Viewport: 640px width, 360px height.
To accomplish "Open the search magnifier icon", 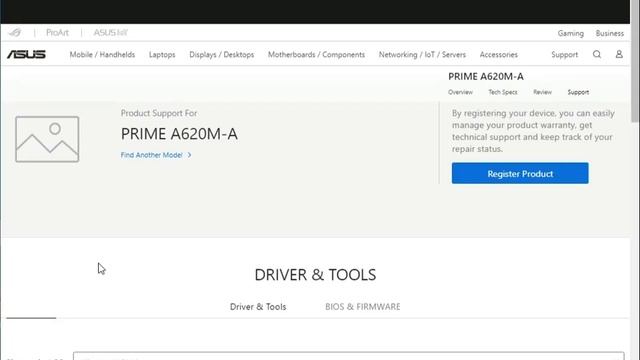I will point(597,54).
